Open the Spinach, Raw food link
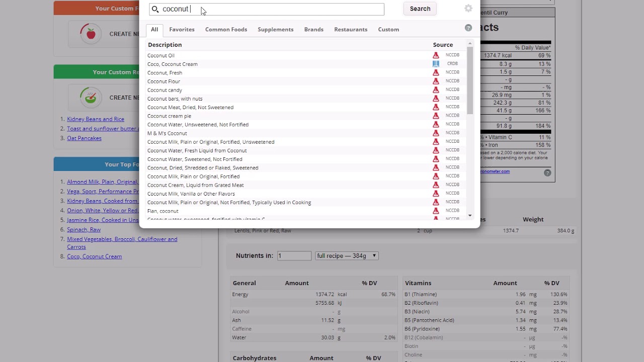Image resolution: width=644 pixels, height=362 pixels. pyautogui.click(x=84, y=230)
